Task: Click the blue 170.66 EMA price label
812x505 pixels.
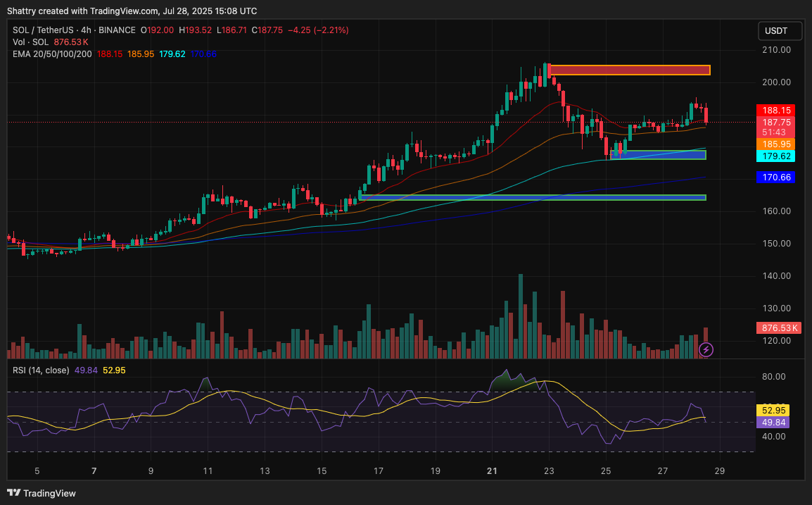Action: [775, 177]
